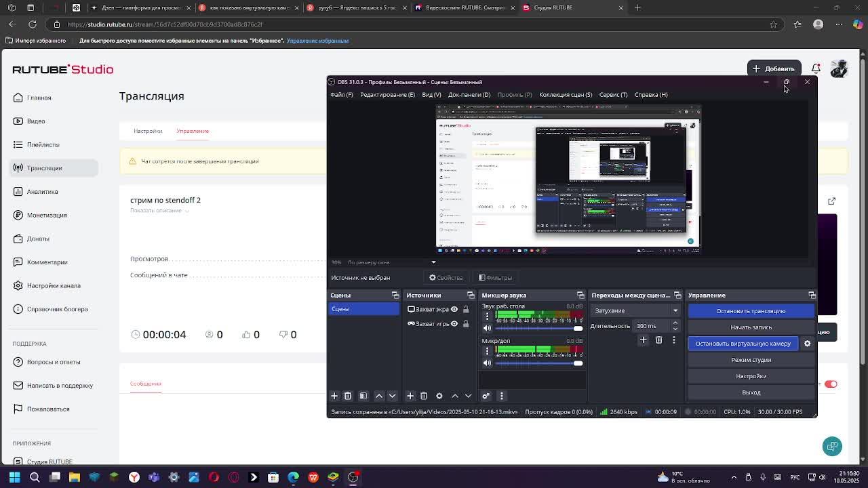Image resolution: width=868 pixels, height=488 pixels.
Task: Open virtual camera settings gear
Action: point(807,344)
